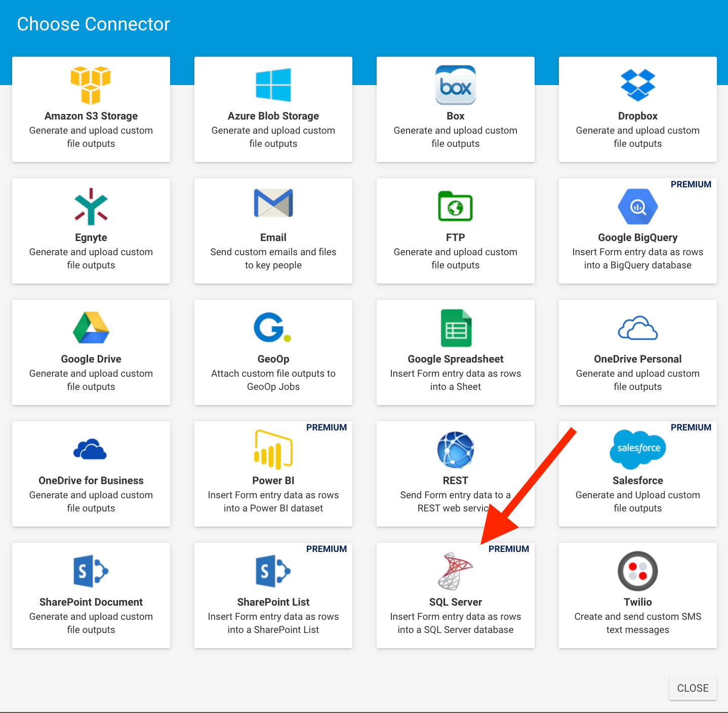
Task: Click the SharePoint Document title
Action: 91,602
